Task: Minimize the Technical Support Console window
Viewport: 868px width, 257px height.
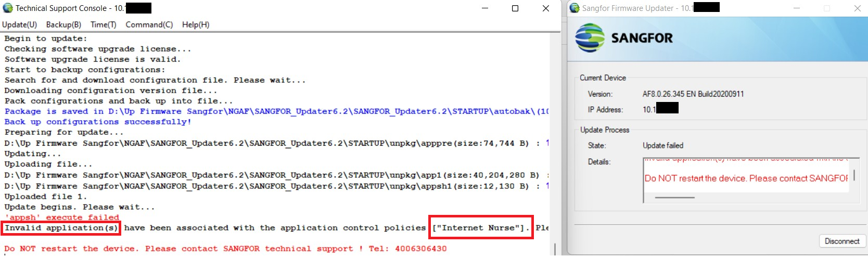Action: click(485, 8)
